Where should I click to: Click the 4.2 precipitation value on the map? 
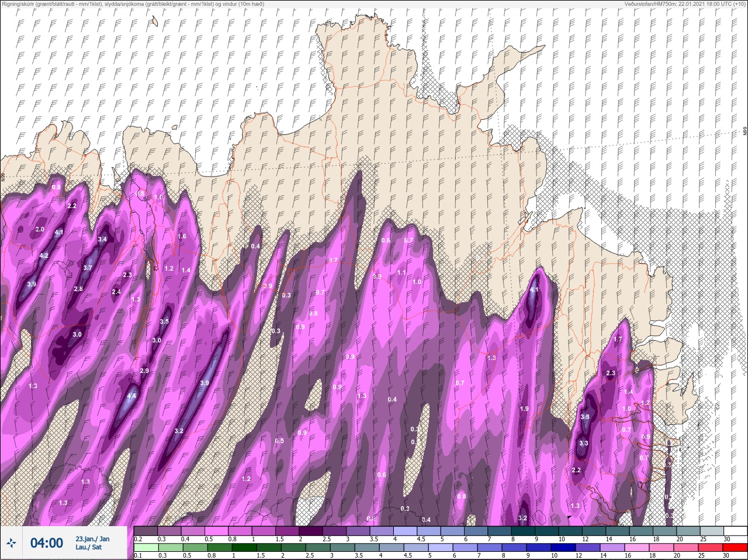point(44,256)
